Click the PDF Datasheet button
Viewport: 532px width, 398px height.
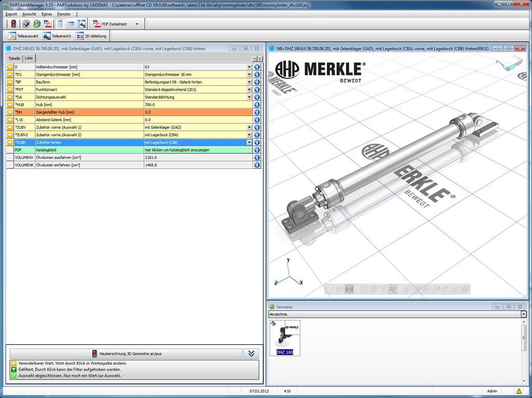coord(111,24)
